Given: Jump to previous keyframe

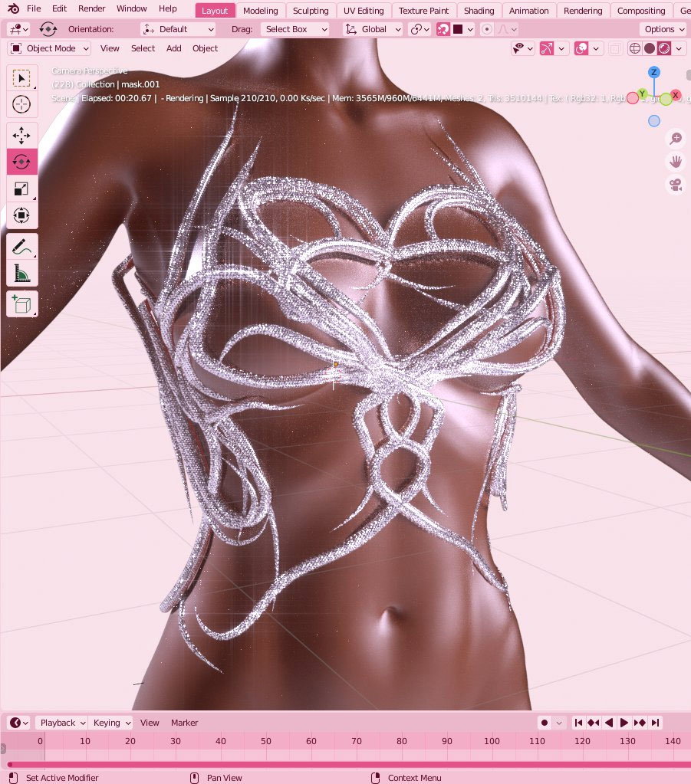Looking at the screenshot, I should (x=594, y=723).
